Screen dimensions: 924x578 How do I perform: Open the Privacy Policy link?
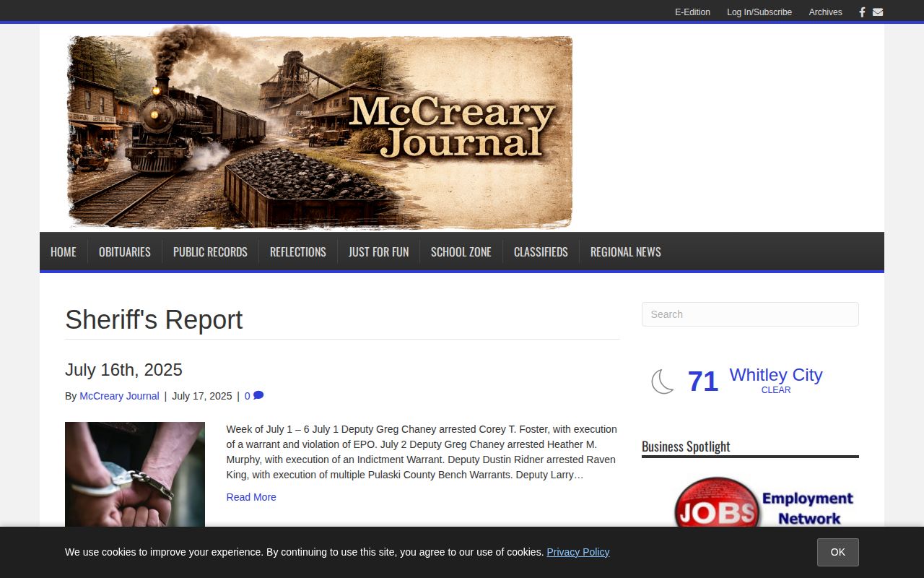578,552
